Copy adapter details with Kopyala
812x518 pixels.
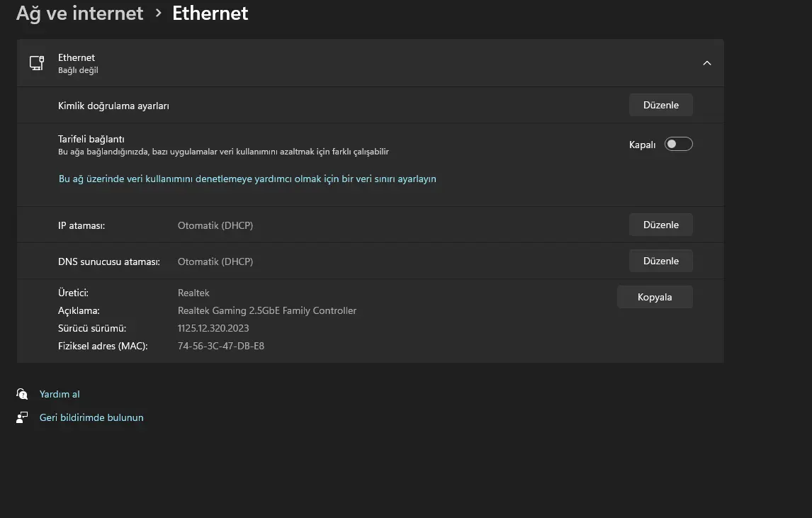[655, 298]
